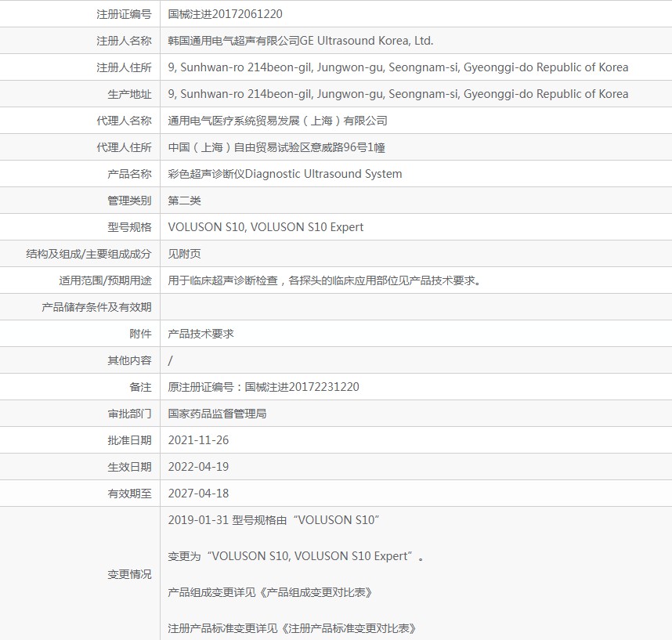672x640 pixels.
Task: Select the 产品组成变更对比表 line
Action: tap(270, 592)
